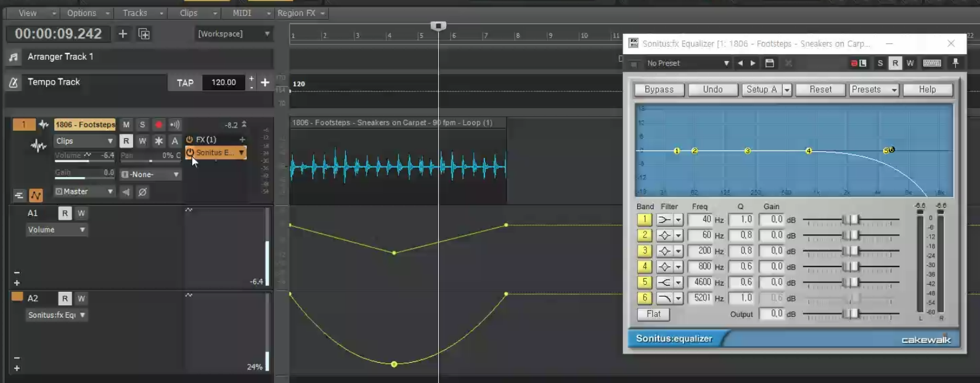Add lane with plus in A1 lane
Screen dimensions: 980x383
tap(17, 283)
